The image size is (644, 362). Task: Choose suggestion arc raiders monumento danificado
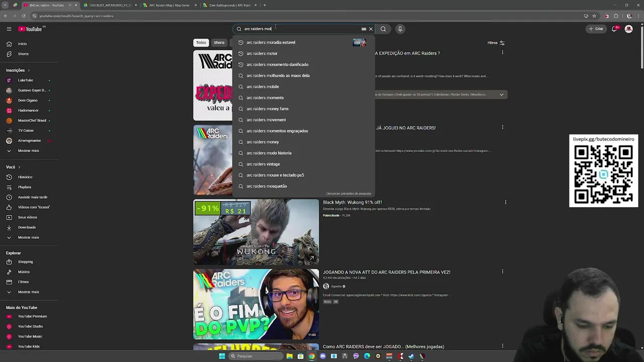coord(303,64)
